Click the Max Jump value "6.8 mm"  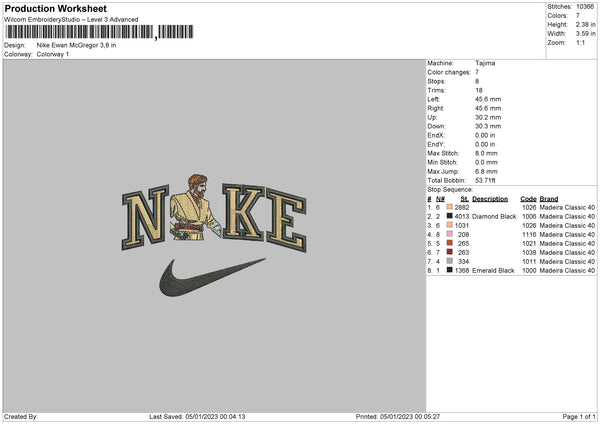click(x=486, y=171)
